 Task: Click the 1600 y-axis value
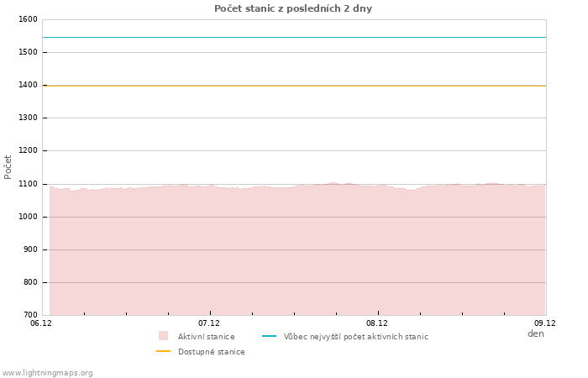point(28,19)
